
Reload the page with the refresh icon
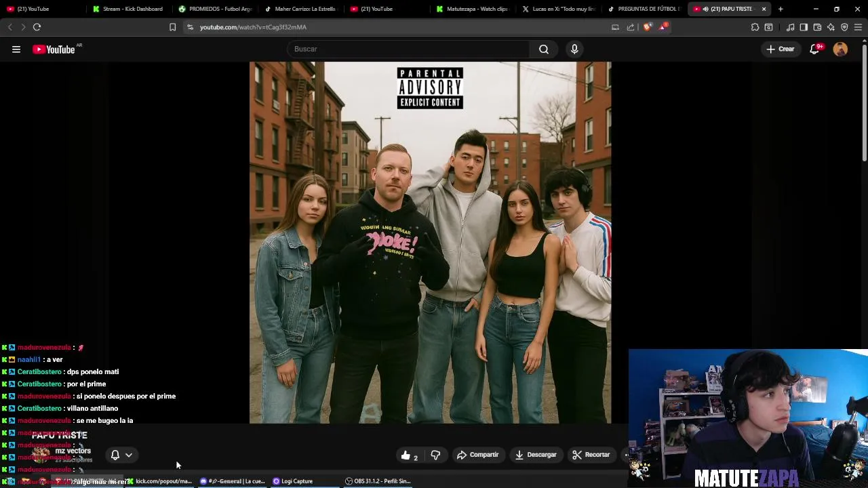click(37, 27)
